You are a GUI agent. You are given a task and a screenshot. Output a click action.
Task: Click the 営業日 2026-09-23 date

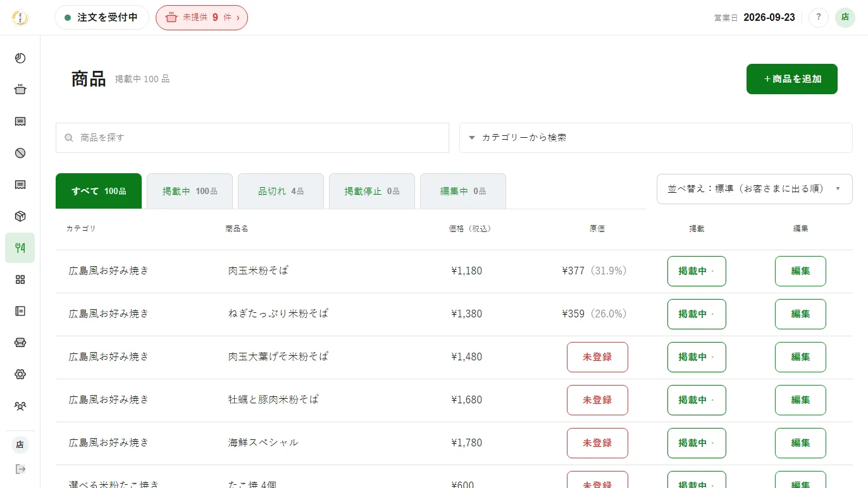[x=754, y=18]
